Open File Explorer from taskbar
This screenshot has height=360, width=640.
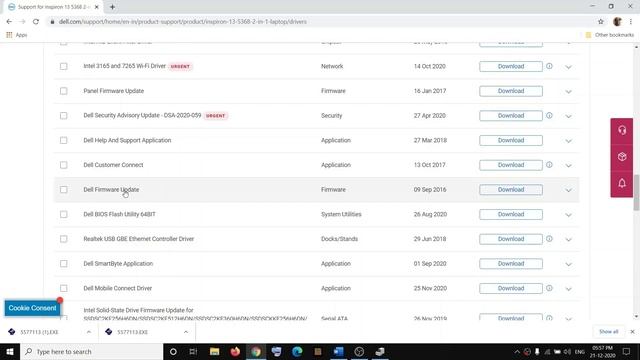[x=214, y=351]
